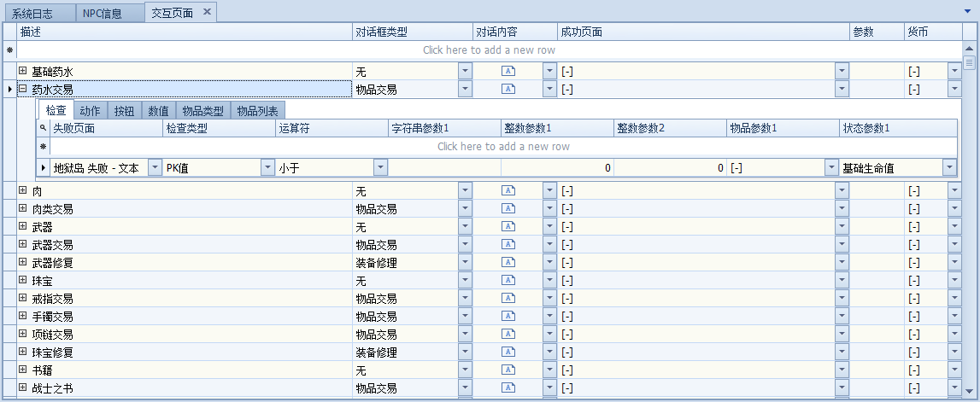Click dialog content icon in 基础药水 row
This screenshot has width=980, height=402.
click(508, 72)
